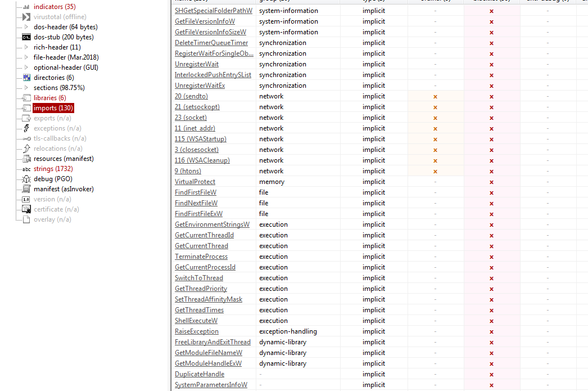Click the imports node icon

click(x=26, y=108)
